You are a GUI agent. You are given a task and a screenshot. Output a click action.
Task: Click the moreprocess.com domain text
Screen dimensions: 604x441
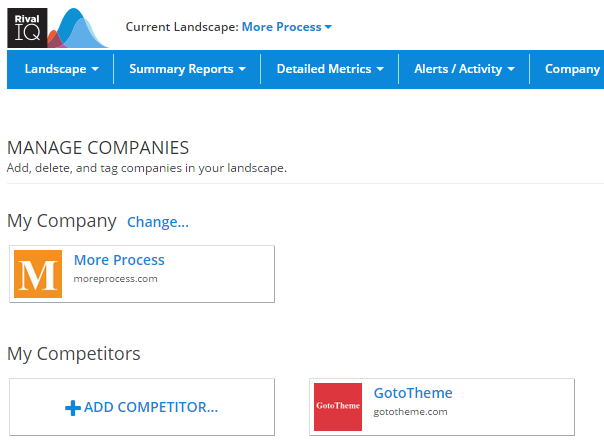(115, 279)
